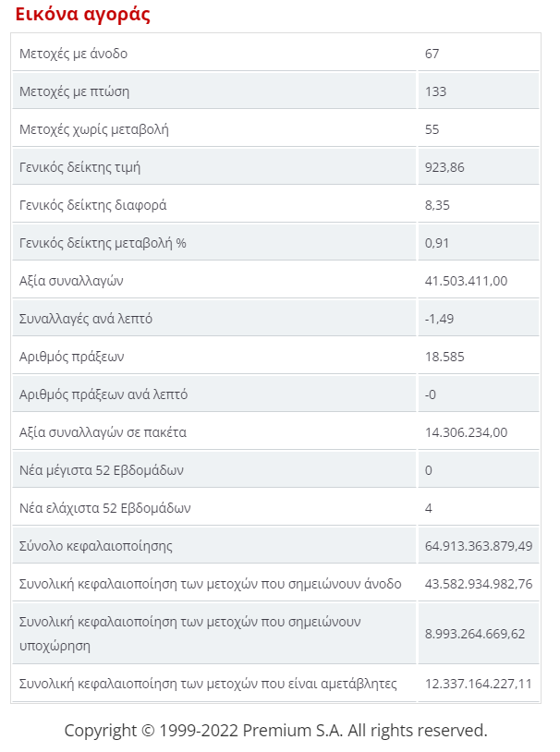Select the 'Σύνολο κεφαλαιοποίησης' row label

pyautogui.click(x=95, y=546)
